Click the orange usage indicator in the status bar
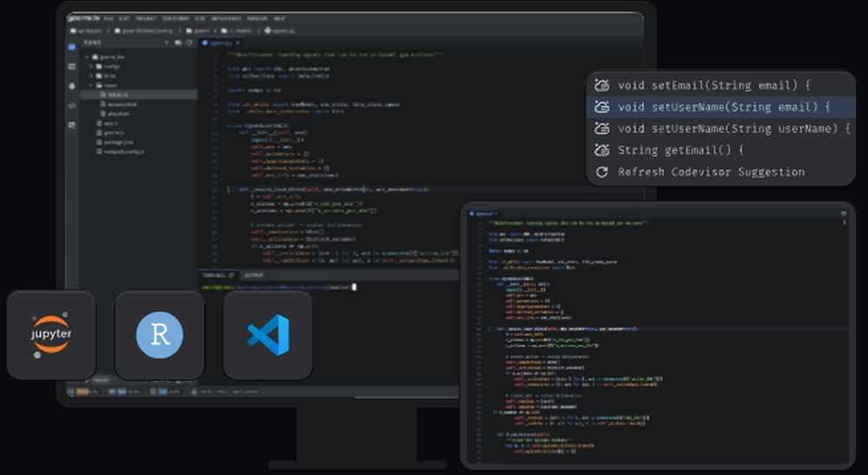 pos(83,392)
